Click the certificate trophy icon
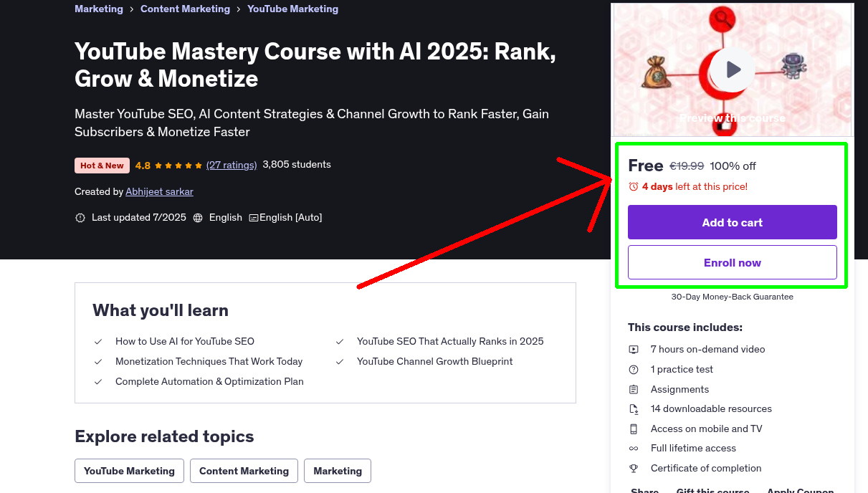The width and height of the screenshot is (868, 493). [634, 469]
